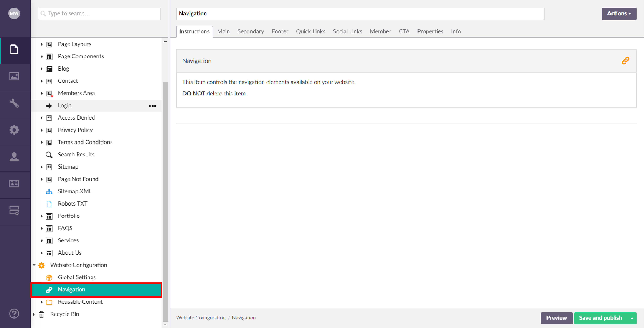Switch to the Info tab
Screen dimensions: 644x328
(456, 31)
